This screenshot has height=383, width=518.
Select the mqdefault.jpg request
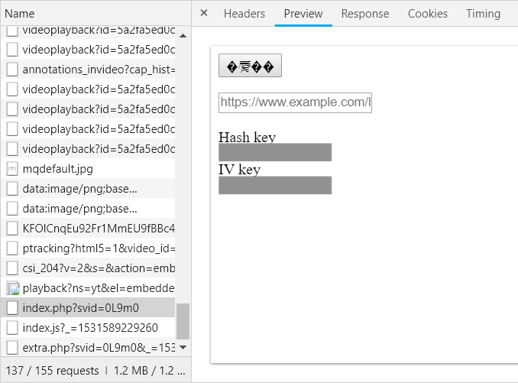[x=88, y=169]
